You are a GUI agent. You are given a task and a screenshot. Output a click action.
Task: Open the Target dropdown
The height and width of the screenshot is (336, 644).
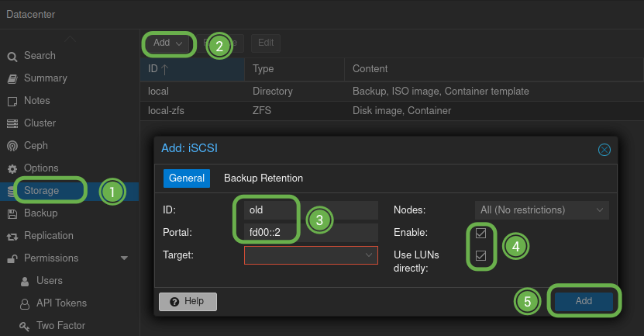(x=369, y=255)
